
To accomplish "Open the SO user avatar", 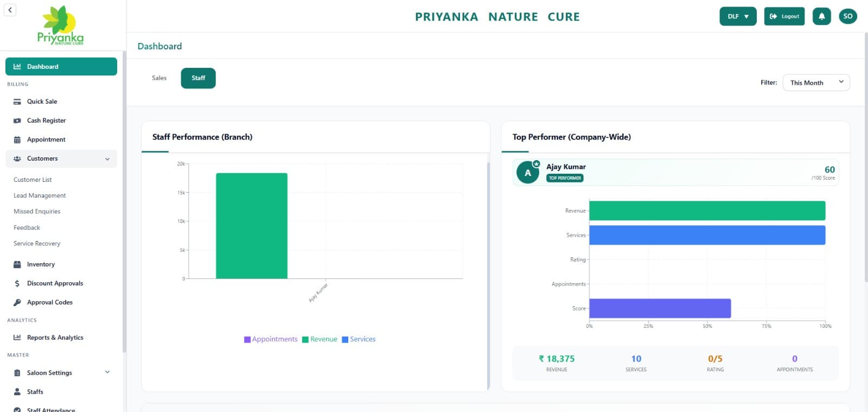I will [x=847, y=16].
